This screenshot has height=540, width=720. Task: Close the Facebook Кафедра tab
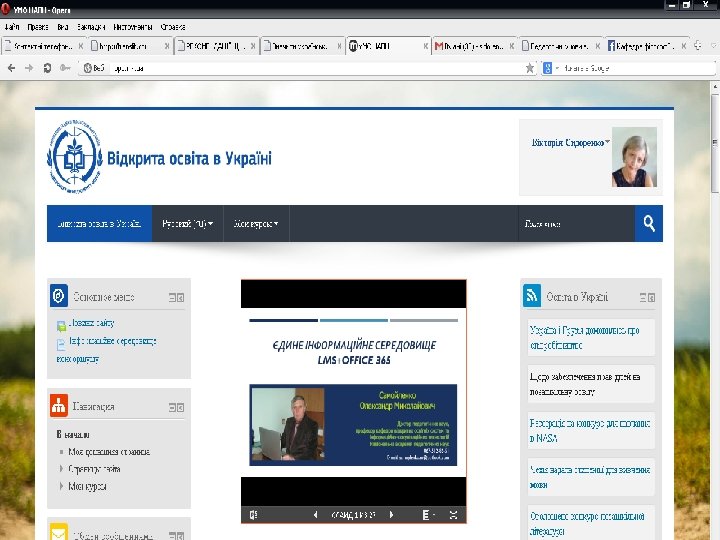pyautogui.click(x=684, y=46)
